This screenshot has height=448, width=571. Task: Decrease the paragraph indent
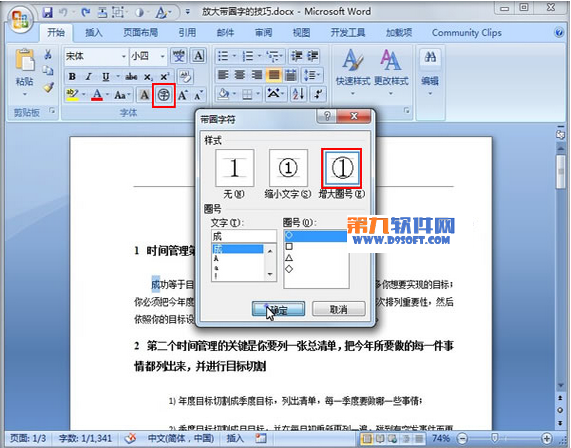[x=297, y=56]
